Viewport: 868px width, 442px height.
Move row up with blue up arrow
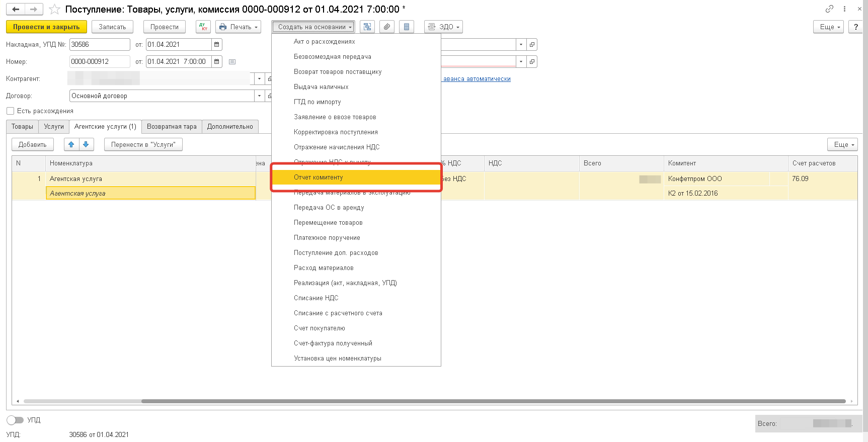click(x=71, y=144)
